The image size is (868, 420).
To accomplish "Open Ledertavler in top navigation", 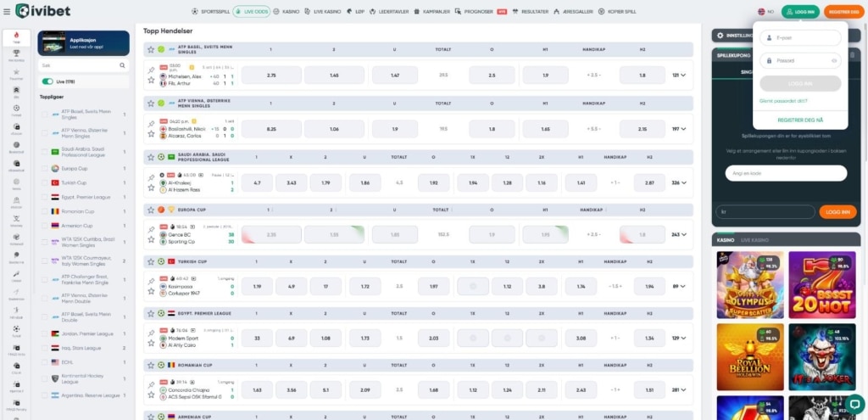I will tap(388, 11).
